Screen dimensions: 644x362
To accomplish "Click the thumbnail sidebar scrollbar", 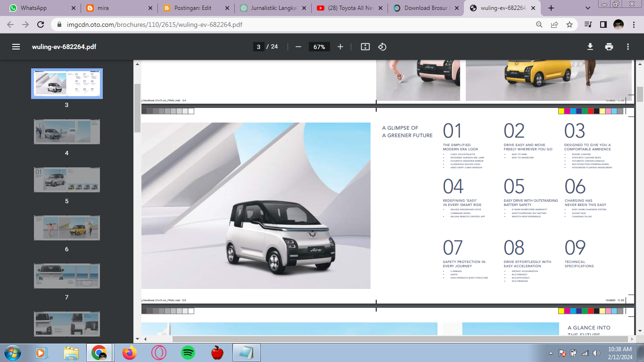I will point(137,108).
